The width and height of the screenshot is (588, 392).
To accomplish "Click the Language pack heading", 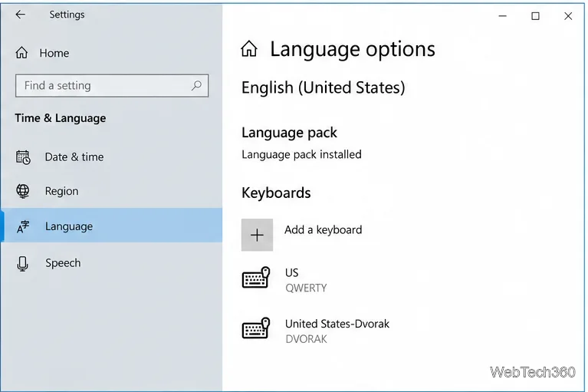I will pyautogui.click(x=289, y=133).
